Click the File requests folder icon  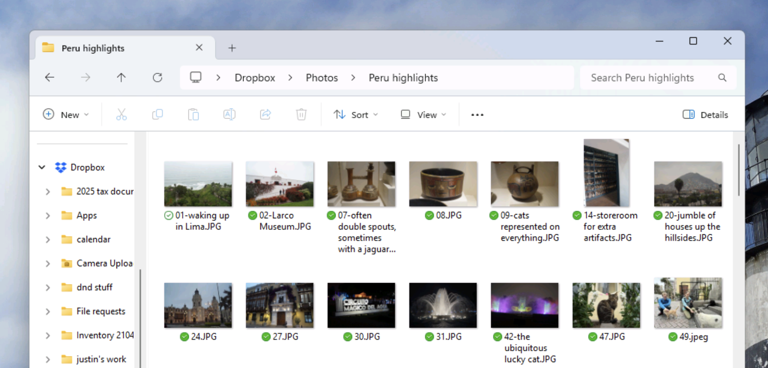67,312
